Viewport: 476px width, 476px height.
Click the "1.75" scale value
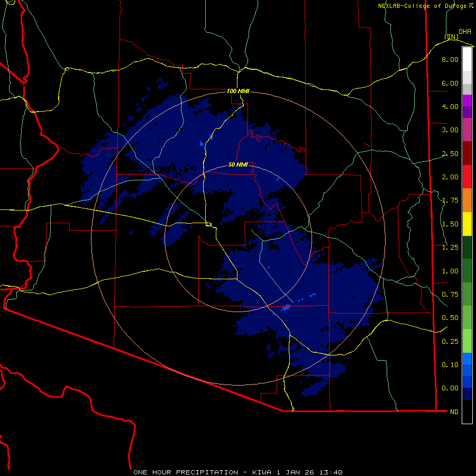[450, 200]
